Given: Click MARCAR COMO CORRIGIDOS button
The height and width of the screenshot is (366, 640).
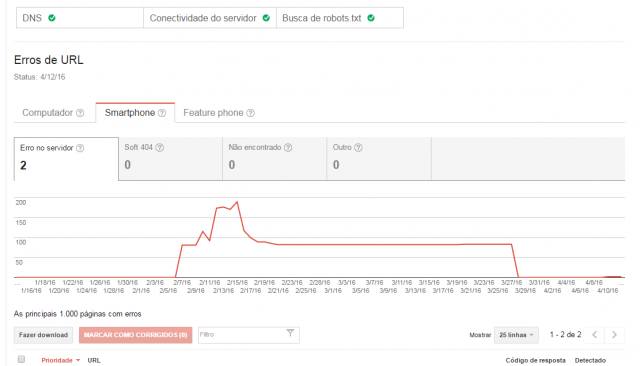Looking at the screenshot, I should click(x=136, y=335).
